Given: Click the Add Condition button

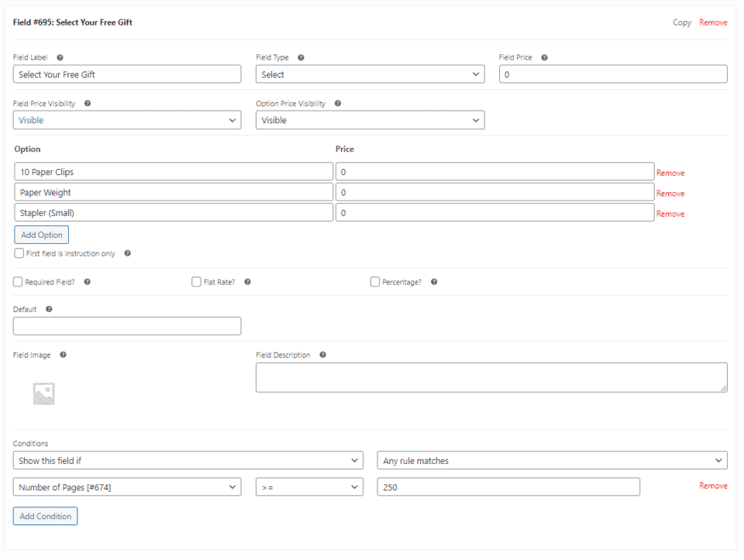Looking at the screenshot, I should pyautogui.click(x=45, y=516).
